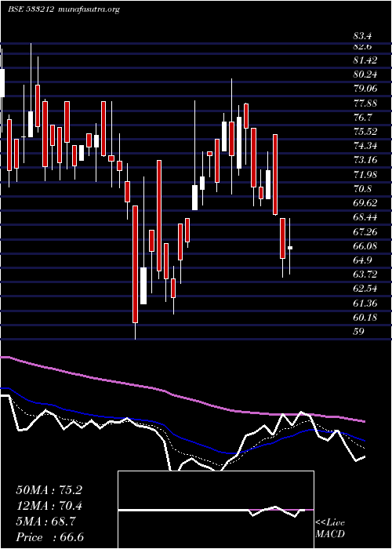Select the 64.9 price axis label
The width and height of the screenshot is (392, 549).
[362, 260]
